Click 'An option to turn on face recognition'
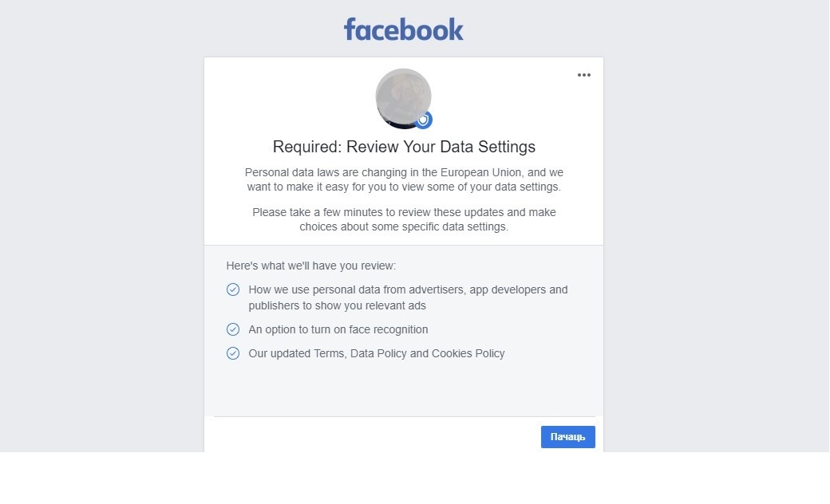 338,329
